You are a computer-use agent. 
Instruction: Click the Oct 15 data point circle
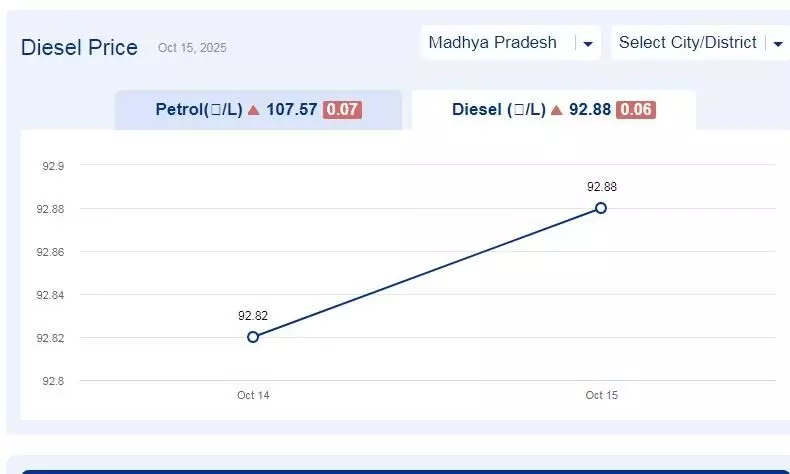601,208
